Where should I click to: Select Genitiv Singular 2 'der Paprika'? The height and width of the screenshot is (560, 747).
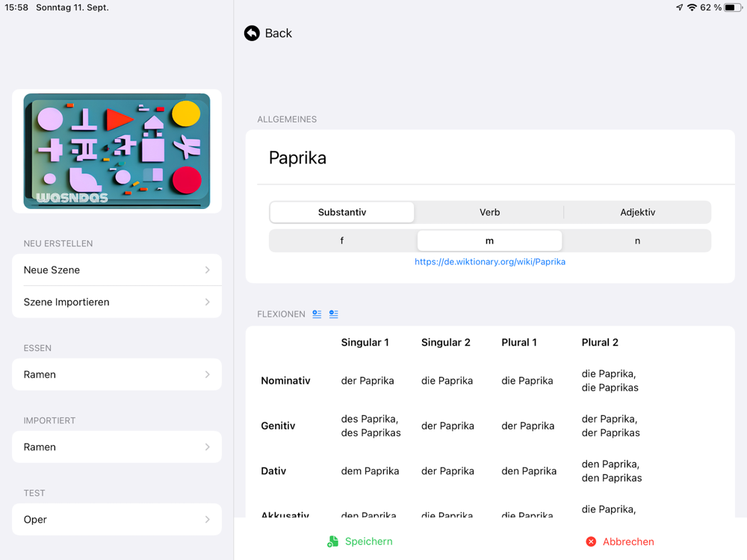coord(447,426)
